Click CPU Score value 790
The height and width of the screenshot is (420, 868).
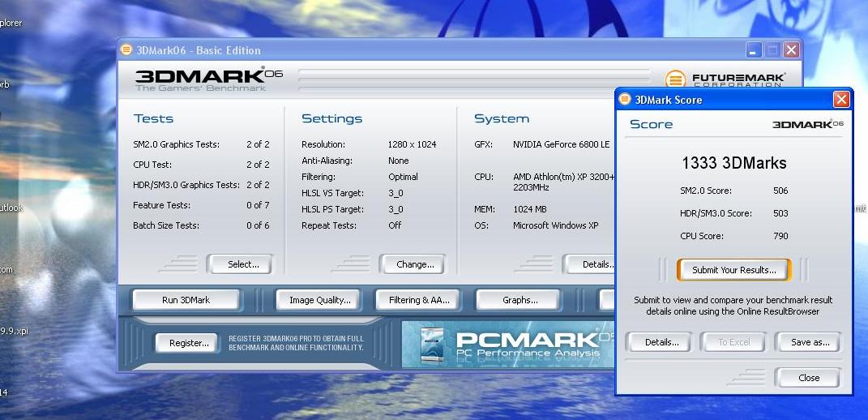point(780,236)
